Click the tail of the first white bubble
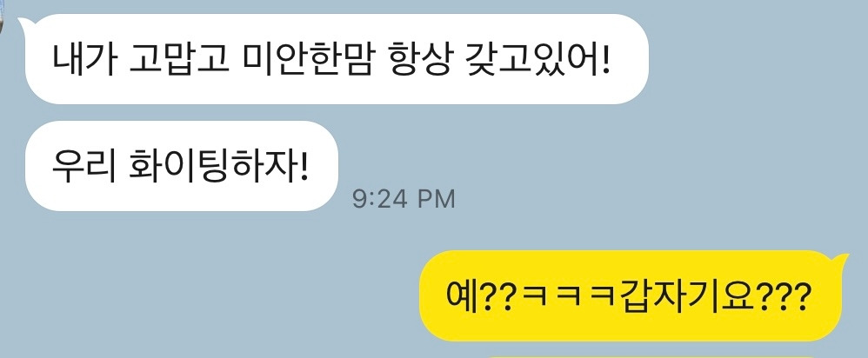Viewport: 868px width, 358px height. tap(24, 23)
